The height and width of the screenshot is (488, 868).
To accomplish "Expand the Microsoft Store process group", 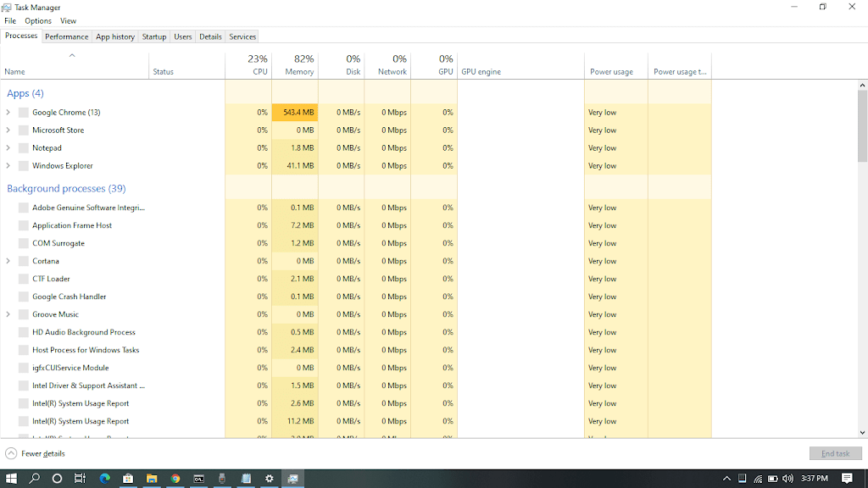I will point(8,130).
